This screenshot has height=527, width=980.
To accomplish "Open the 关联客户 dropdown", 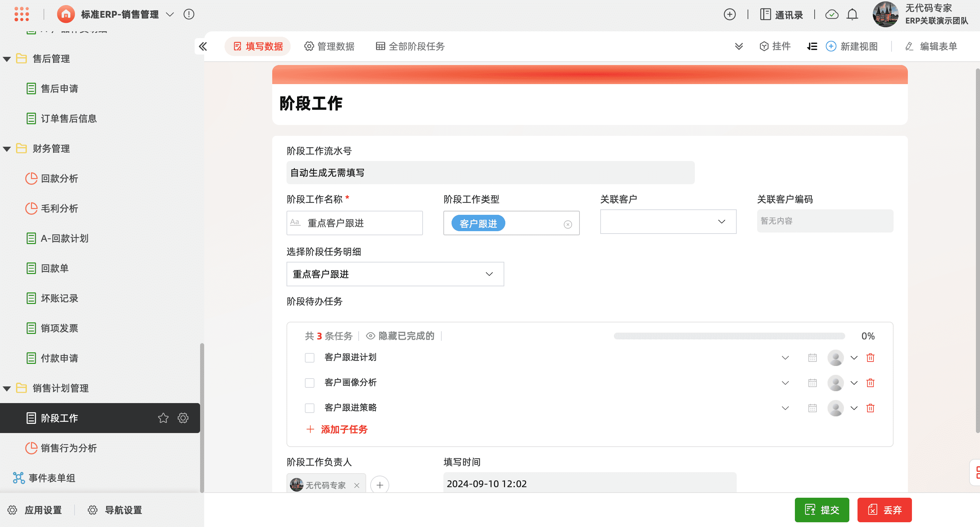I will 668,221.
